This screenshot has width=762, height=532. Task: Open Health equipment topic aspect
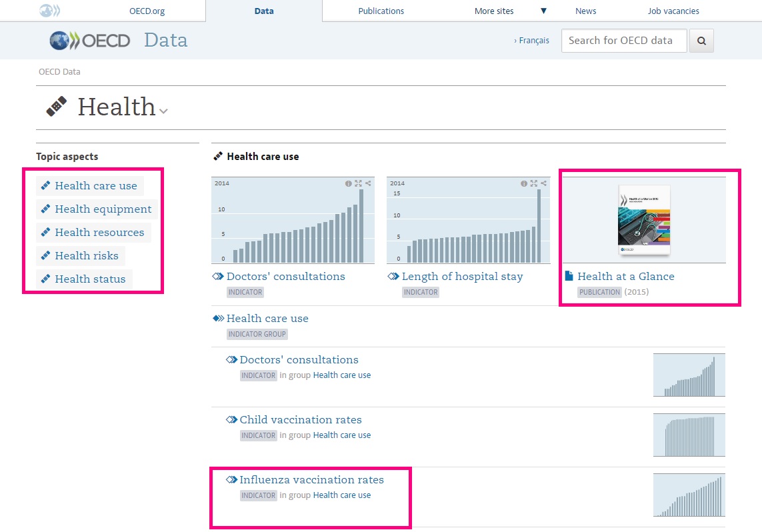[x=103, y=209]
